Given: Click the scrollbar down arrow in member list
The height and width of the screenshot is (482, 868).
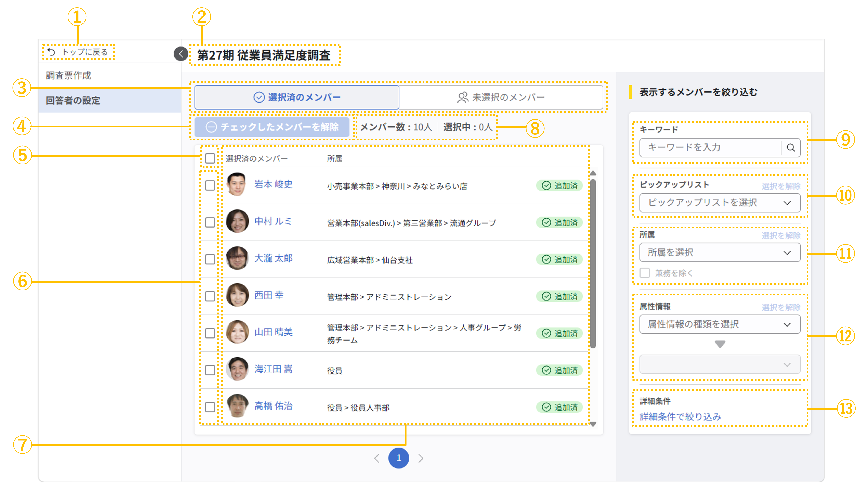Looking at the screenshot, I should 593,424.
